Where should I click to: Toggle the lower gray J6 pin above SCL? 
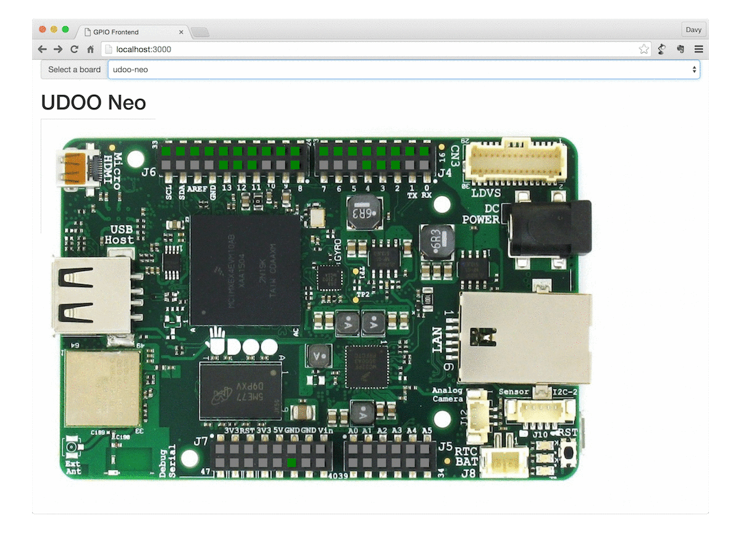coord(166,165)
